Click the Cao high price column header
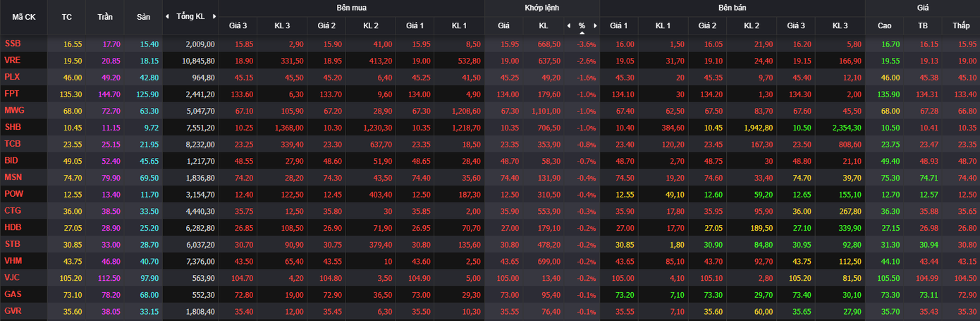This screenshot has width=980, height=321. coord(884,26)
